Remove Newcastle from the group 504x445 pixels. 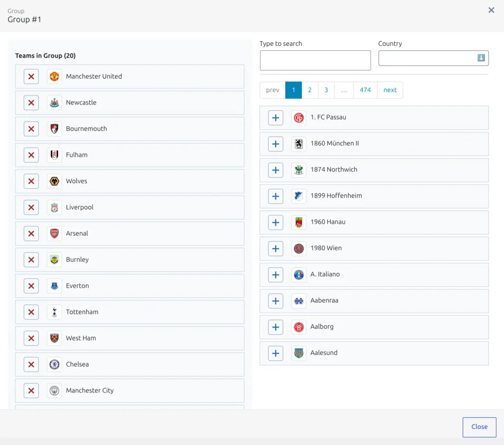[x=31, y=103]
